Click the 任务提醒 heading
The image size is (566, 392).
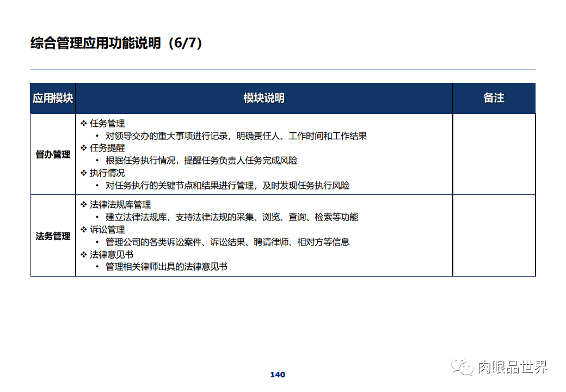coord(107,148)
